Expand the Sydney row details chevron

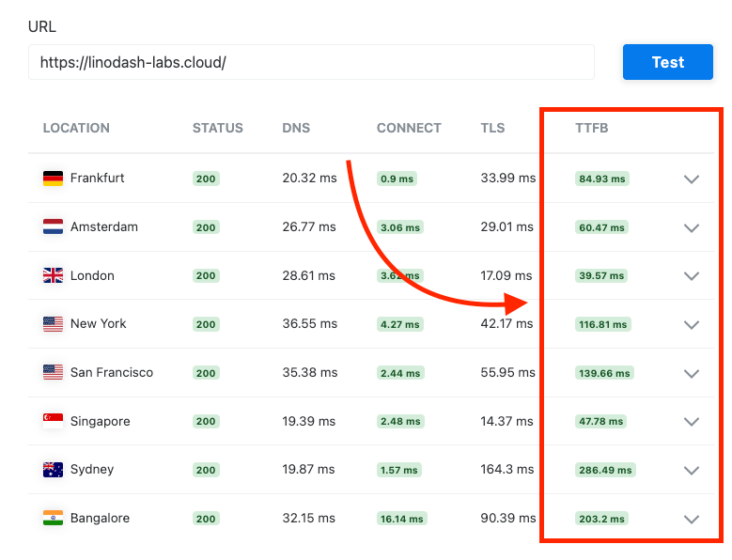coord(692,471)
